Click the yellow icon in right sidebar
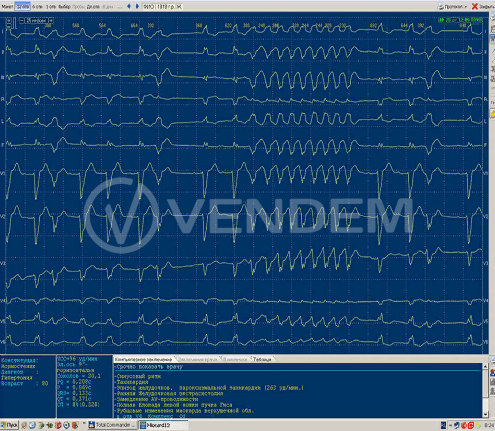This screenshot has width=495, height=431. click(492, 114)
